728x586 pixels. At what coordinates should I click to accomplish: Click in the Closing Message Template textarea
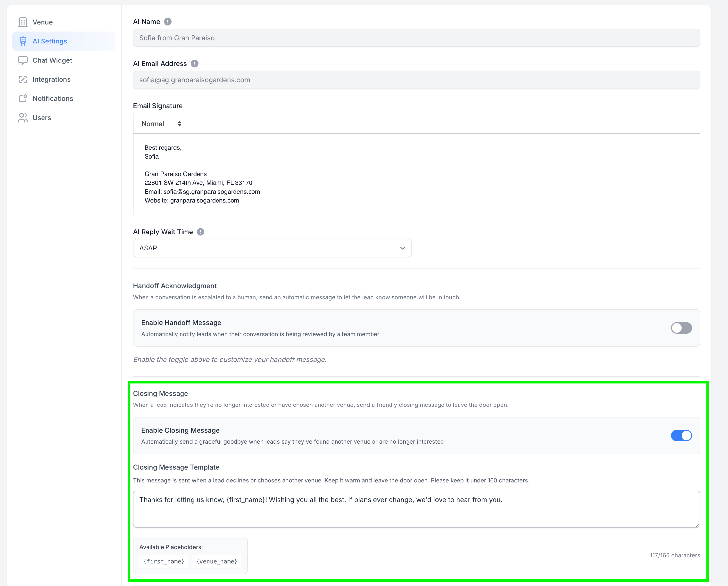tap(416, 509)
